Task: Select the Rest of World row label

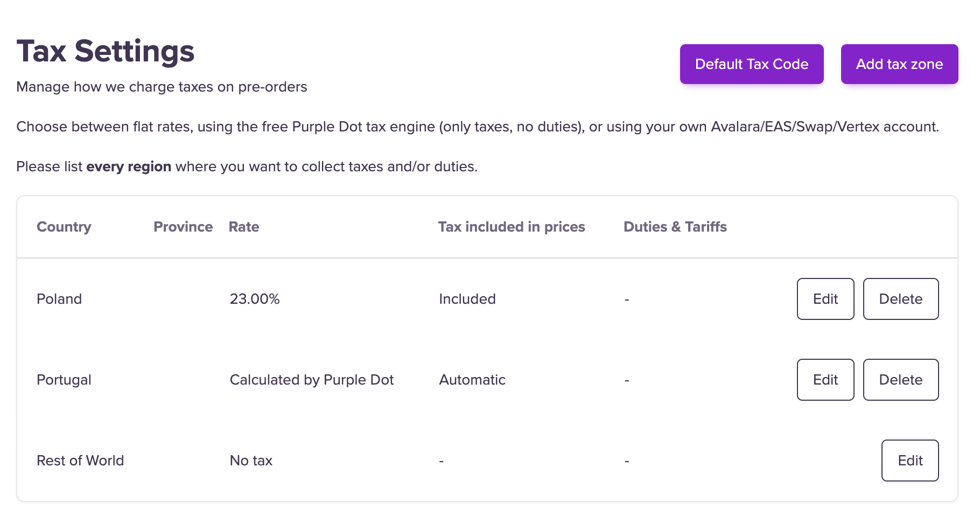Action: coord(80,461)
